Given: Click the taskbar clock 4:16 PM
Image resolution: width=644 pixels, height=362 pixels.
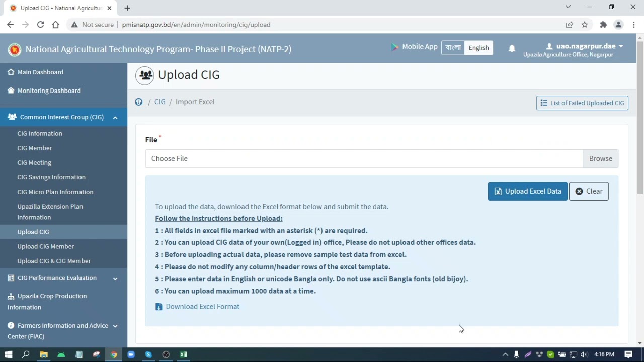Looking at the screenshot, I should tap(604, 354).
